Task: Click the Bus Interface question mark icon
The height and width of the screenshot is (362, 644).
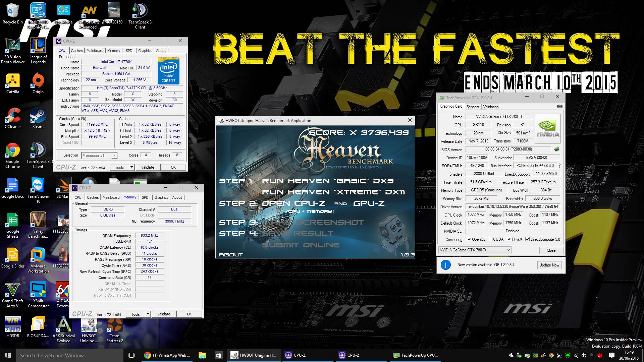Action: tap(559, 166)
